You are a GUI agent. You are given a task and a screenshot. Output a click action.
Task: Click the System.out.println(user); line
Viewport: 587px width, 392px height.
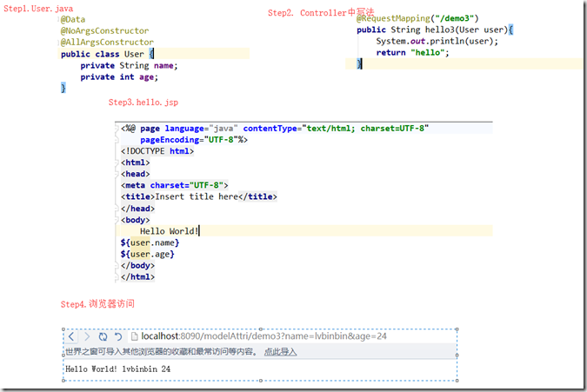click(437, 41)
